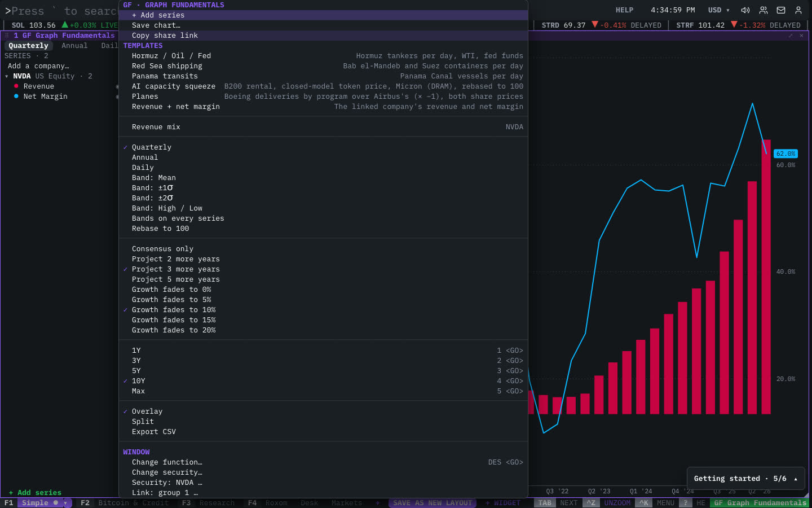
Task: Click the + WIDGET button
Action: 502,503
